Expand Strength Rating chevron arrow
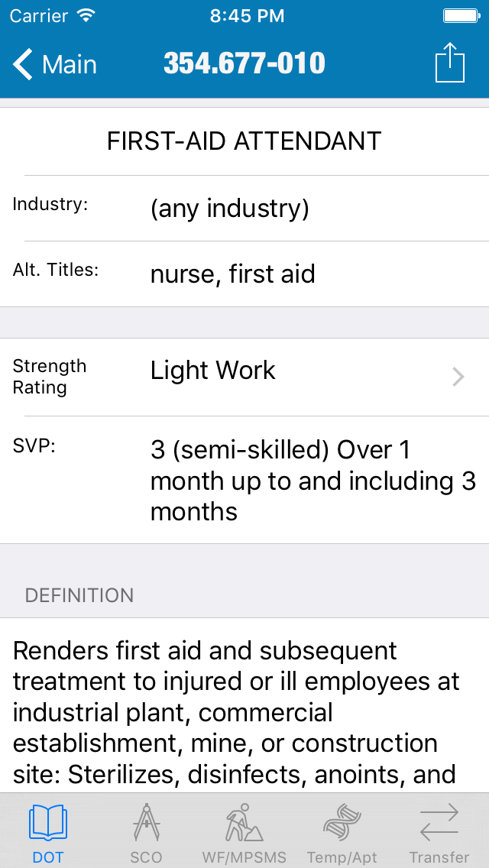 tap(458, 377)
